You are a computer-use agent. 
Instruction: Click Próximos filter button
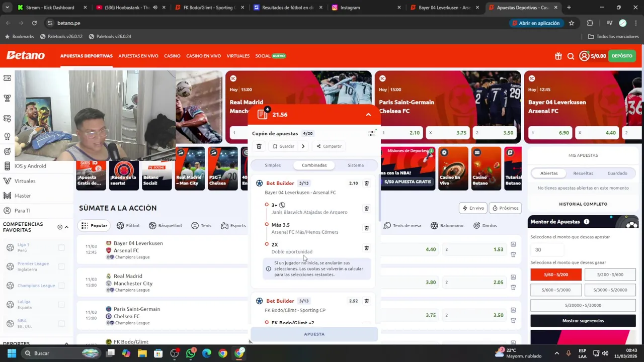tap(505, 208)
